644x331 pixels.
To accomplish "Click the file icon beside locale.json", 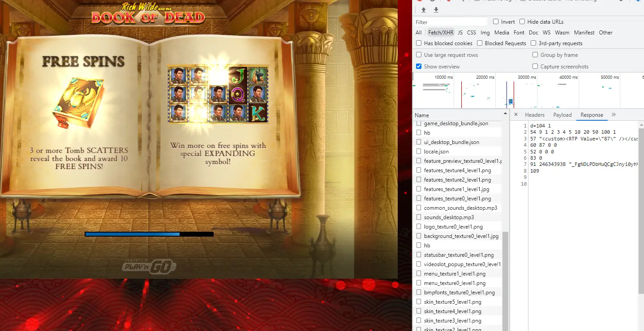I will tap(419, 152).
